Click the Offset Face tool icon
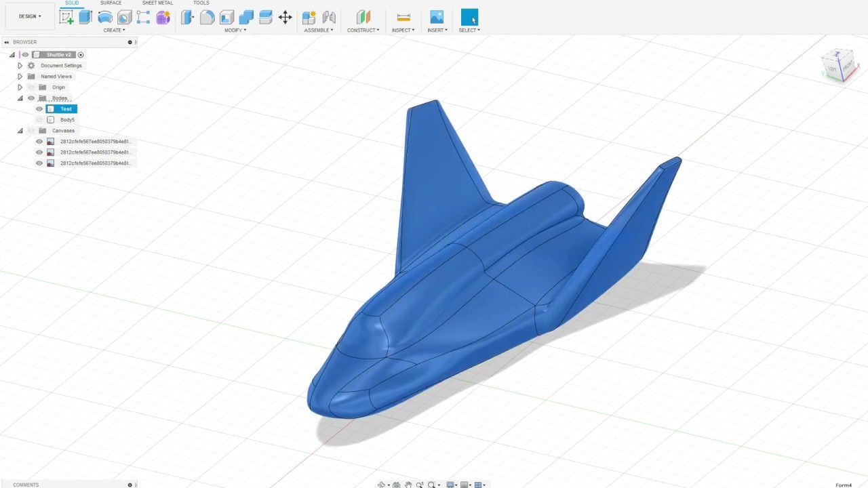 pos(266,18)
